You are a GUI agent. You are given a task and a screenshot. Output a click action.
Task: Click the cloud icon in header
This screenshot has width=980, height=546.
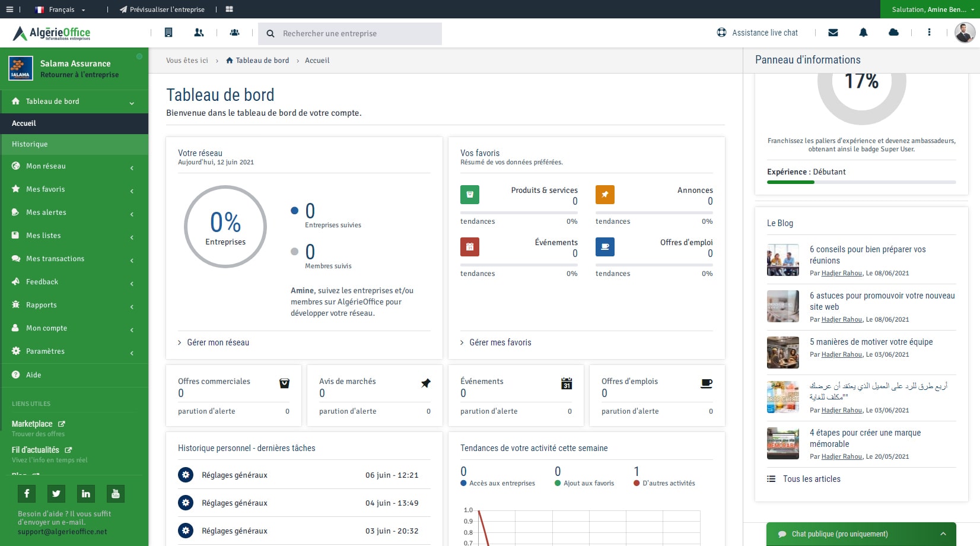(893, 33)
